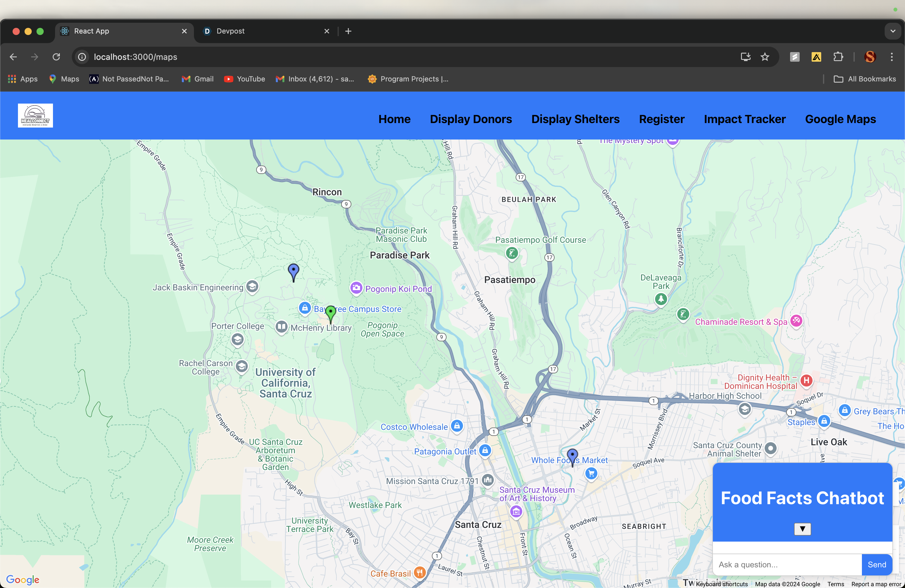
Task: Click the Ask a question input field
Action: (787, 565)
